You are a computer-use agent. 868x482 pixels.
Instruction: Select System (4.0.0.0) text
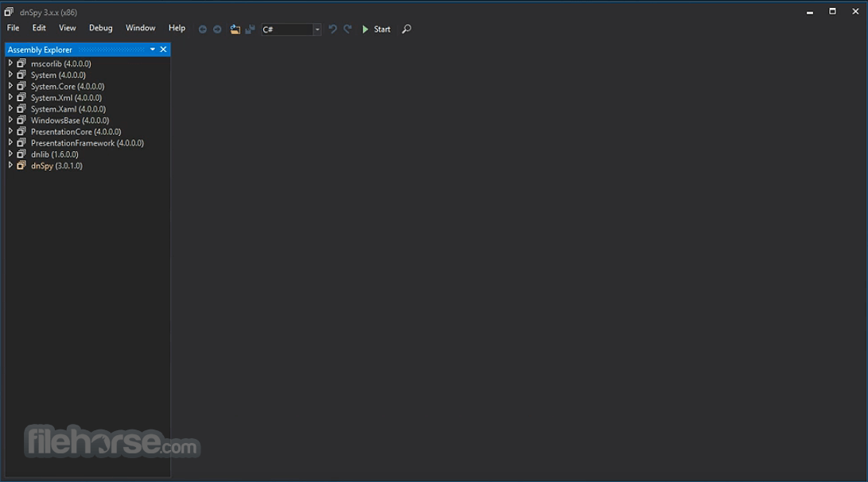(x=58, y=76)
